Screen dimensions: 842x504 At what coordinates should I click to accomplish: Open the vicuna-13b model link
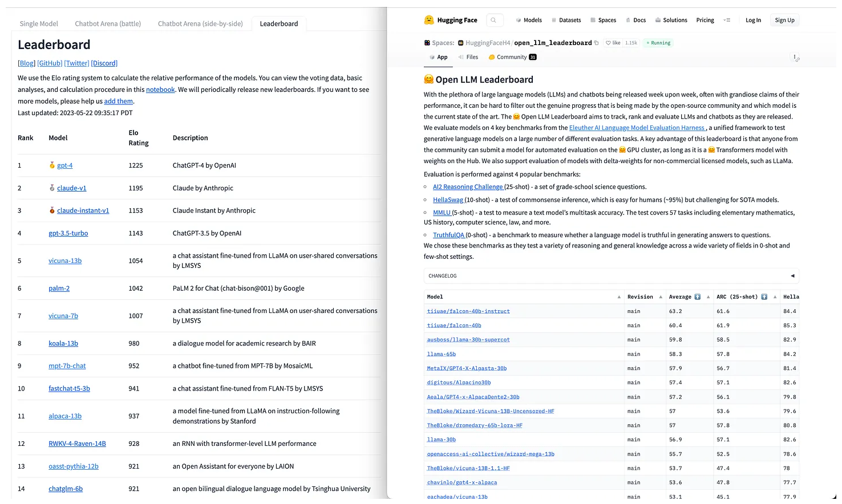[x=65, y=261]
